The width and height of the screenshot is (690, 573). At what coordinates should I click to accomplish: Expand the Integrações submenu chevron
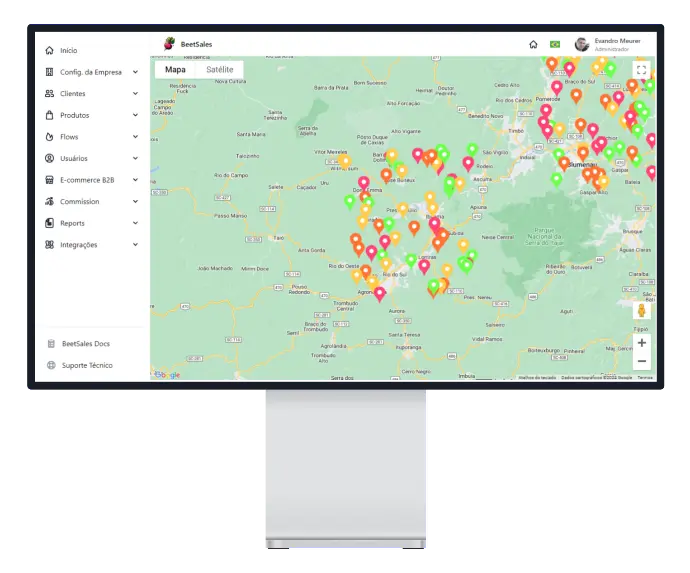click(135, 245)
